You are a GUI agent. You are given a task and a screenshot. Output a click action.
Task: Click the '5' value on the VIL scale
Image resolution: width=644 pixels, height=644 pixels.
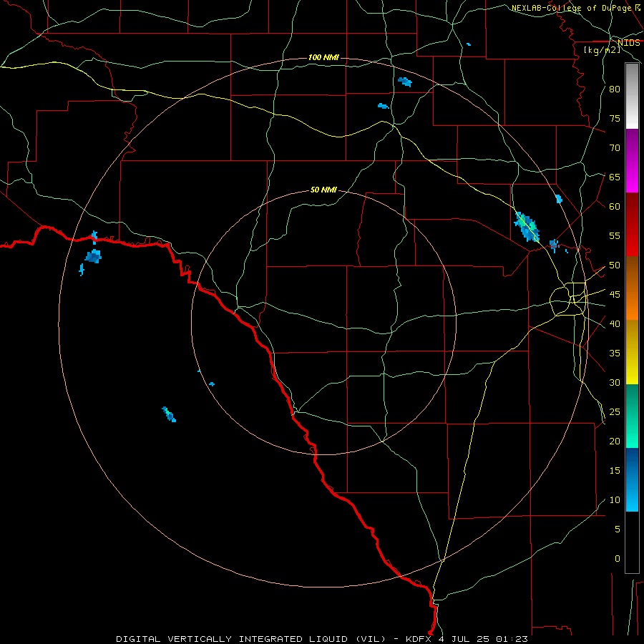pos(617,530)
